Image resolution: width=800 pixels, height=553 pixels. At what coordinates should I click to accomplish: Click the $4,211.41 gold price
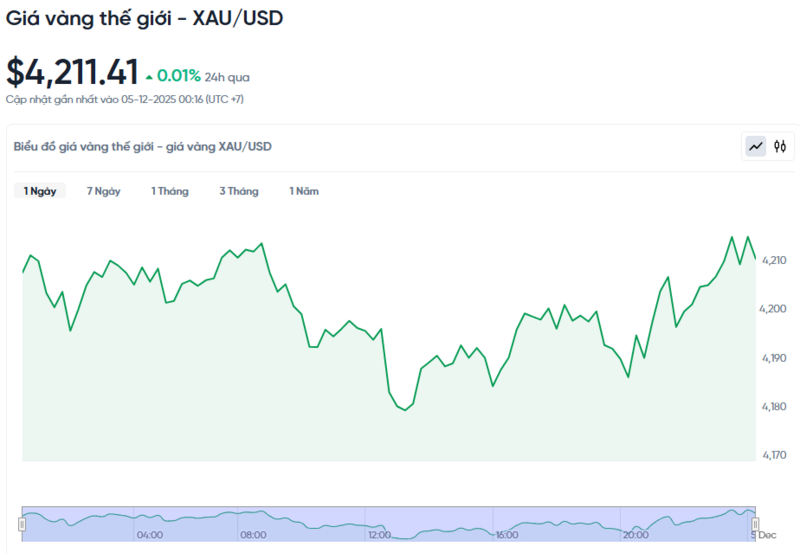tap(72, 72)
